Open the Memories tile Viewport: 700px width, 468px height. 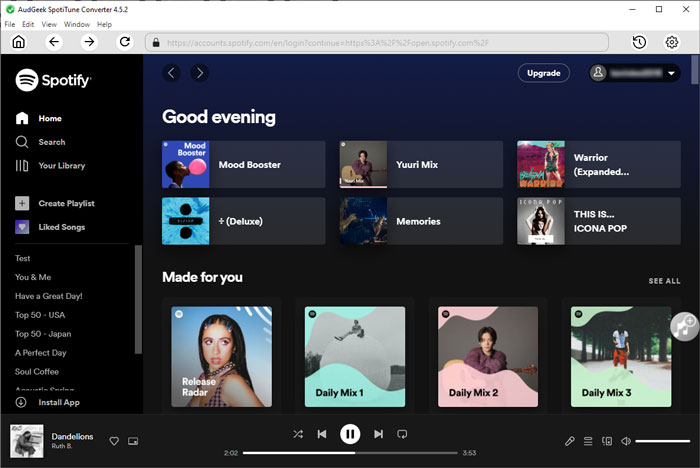coord(421,221)
